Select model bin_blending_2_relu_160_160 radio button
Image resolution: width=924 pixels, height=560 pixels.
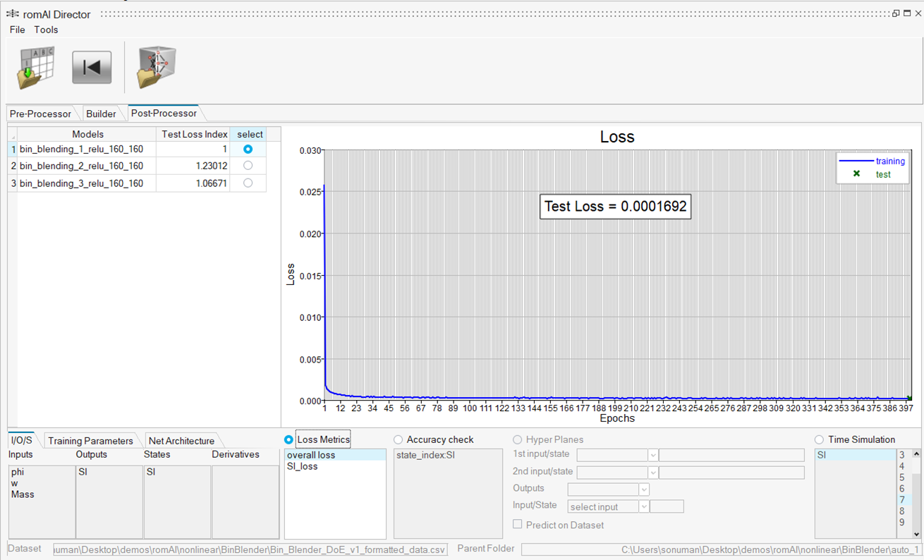(248, 166)
